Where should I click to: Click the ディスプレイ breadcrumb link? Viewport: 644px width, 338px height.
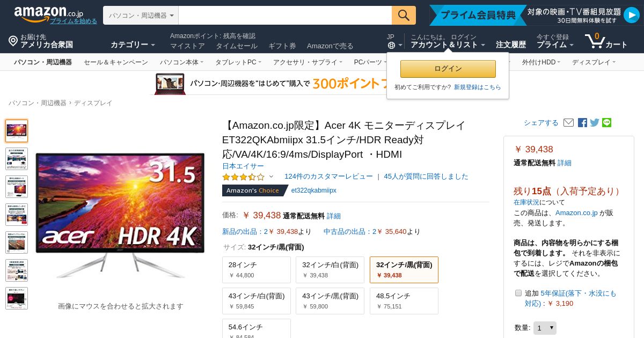(93, 103)
